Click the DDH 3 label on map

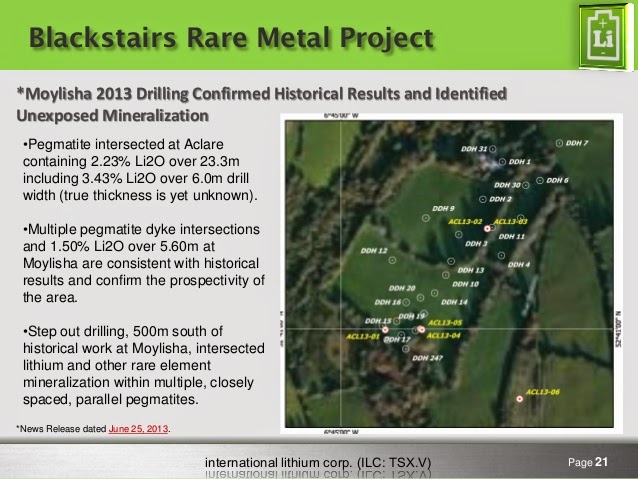(476, 243)
